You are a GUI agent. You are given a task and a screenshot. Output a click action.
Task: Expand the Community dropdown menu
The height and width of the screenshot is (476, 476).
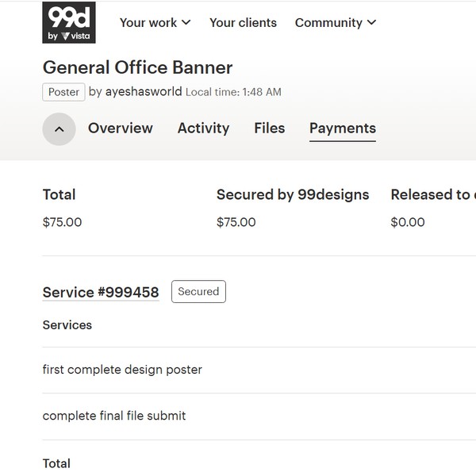tap(336, 22)
